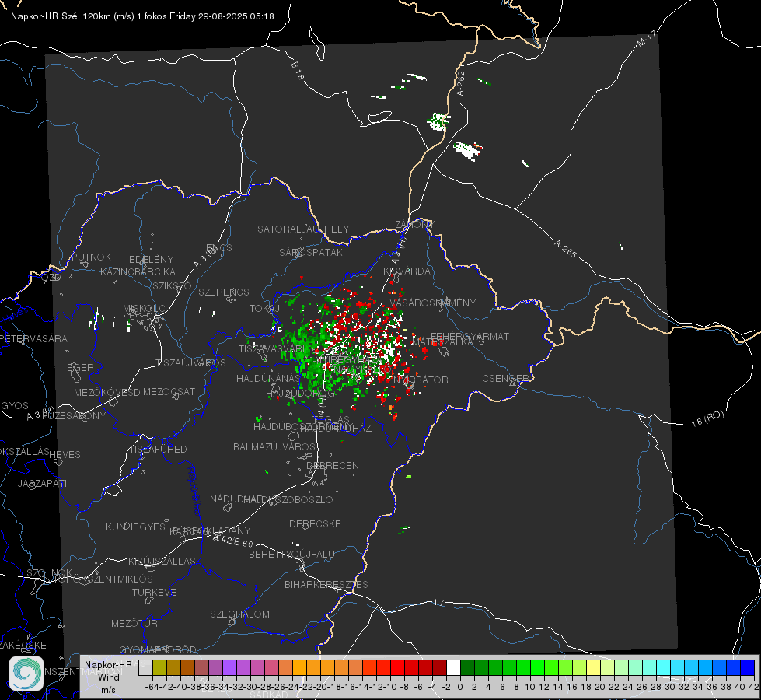This screenshot has height=700, width=761.
Task: Click the JÁSZAPÁTI label
Action: [x=42, y=483]
